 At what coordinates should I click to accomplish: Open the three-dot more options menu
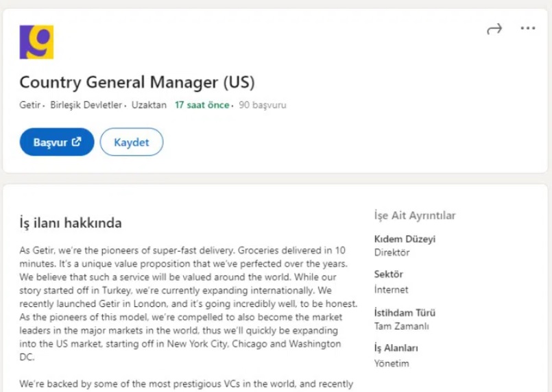pos(527,28)
